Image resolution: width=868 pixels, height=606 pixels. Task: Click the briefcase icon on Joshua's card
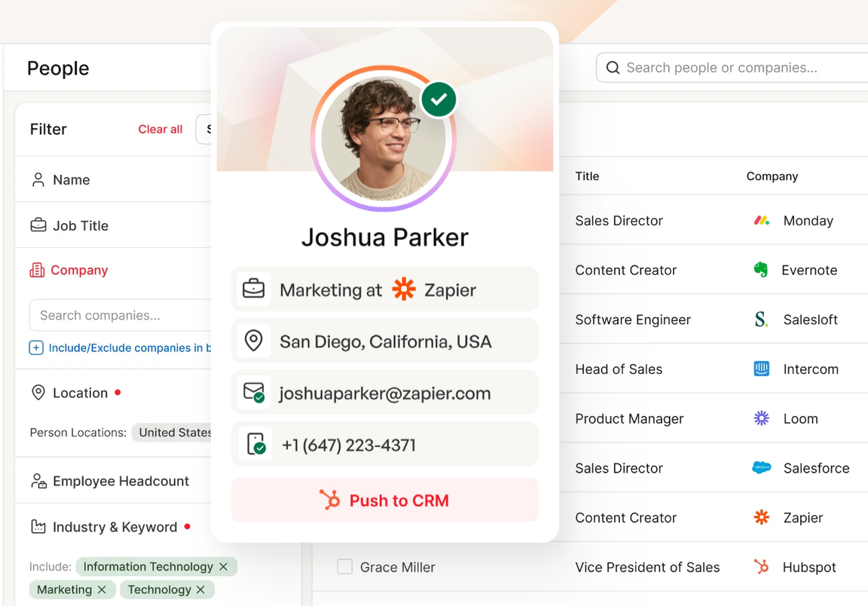(x=253, y=289)
